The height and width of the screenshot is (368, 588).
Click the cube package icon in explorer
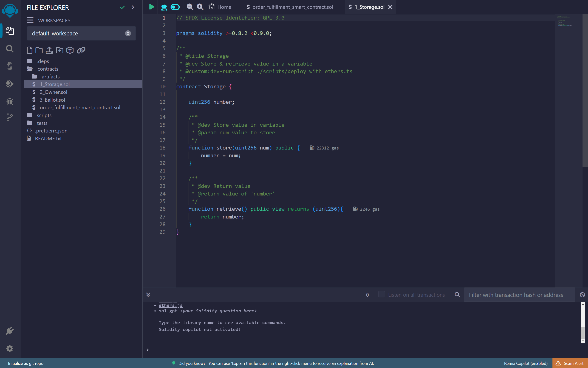(x=70, y=50)
